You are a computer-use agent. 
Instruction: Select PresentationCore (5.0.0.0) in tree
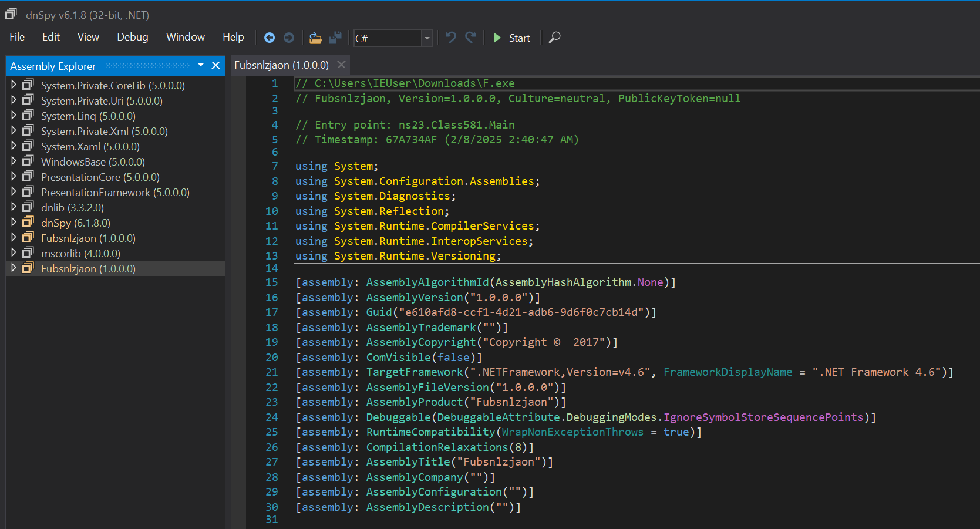[x=100, y=177]
